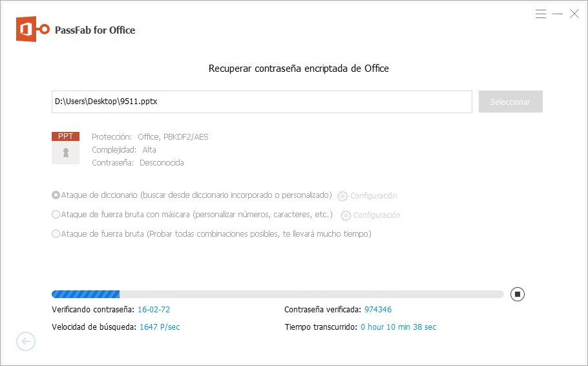
Task: Click the 'Office, PBKDF2/AES' protection value
Action: tap(173, 137)
